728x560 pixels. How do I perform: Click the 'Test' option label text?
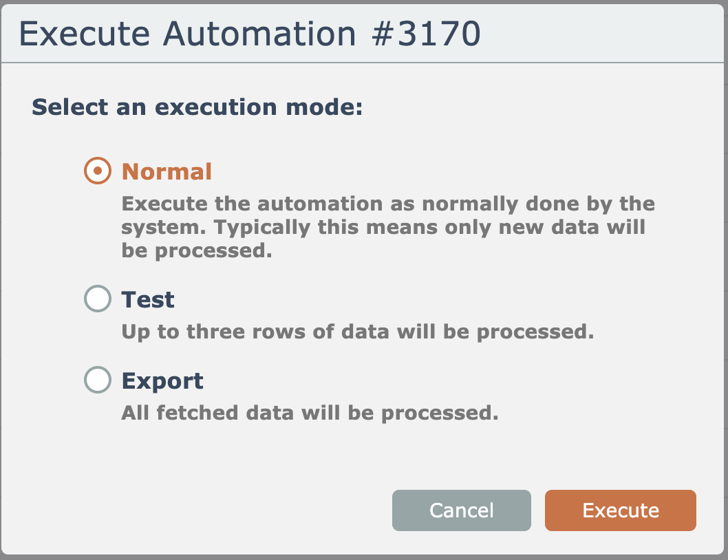coord(148,300)
